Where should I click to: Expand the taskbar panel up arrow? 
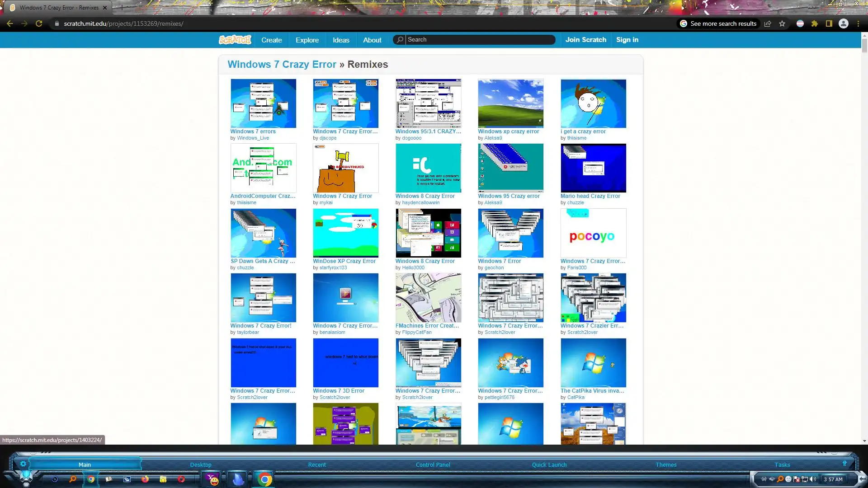coord(844,464)
